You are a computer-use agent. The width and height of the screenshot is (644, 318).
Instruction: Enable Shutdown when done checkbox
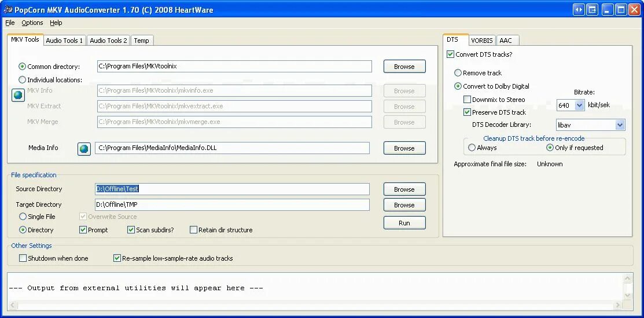(23, 258)
